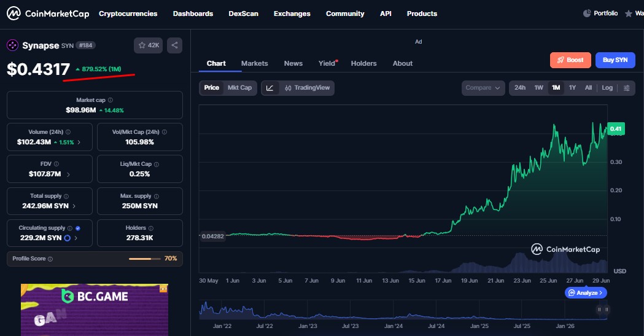Expand FDV details chevron
Image resolution: width=644 pixels, height=336 pixels.
[x=68, y=174]
